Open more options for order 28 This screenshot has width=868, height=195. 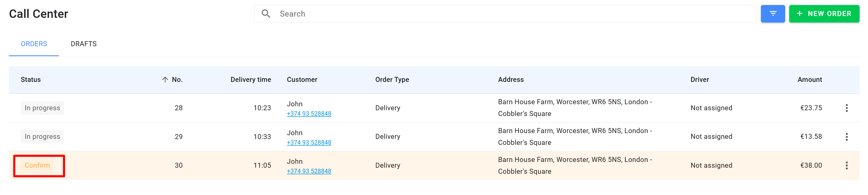847,108
